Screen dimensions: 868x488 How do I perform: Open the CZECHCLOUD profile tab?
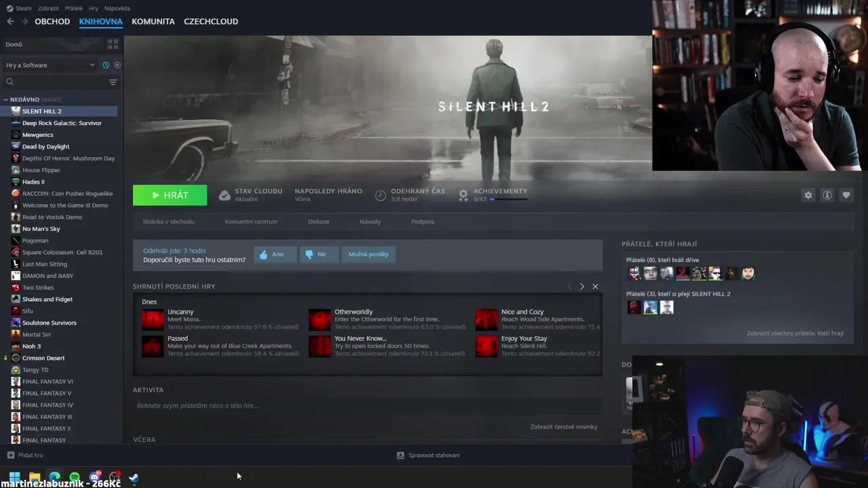pos(211,22)
